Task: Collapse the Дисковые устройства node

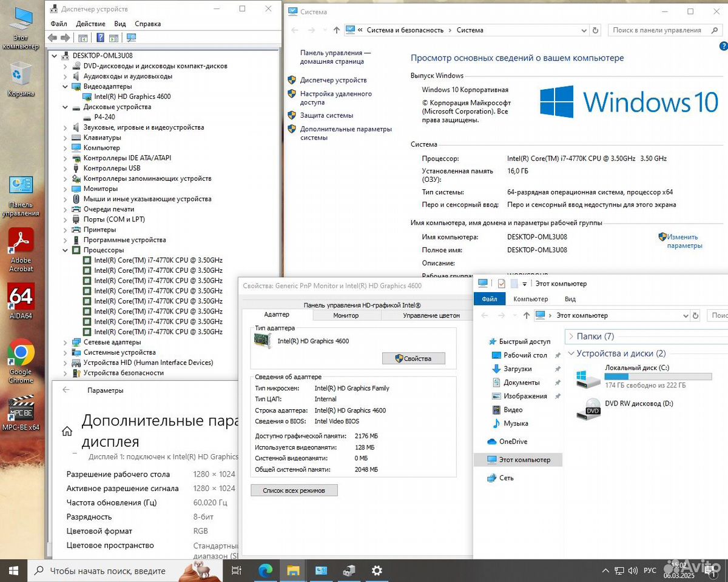Action: [65, 107]
